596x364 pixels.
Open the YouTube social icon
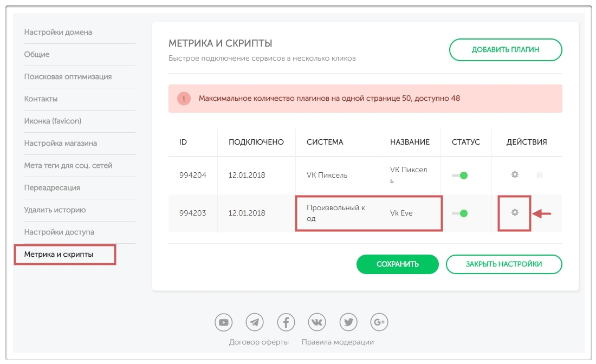pyautogui.click(x=223, y=322)
